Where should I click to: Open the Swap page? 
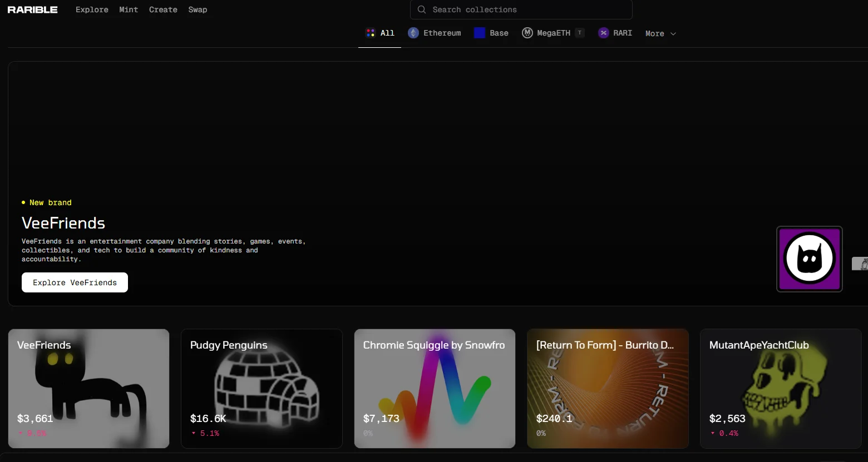(x=198, y=9)
